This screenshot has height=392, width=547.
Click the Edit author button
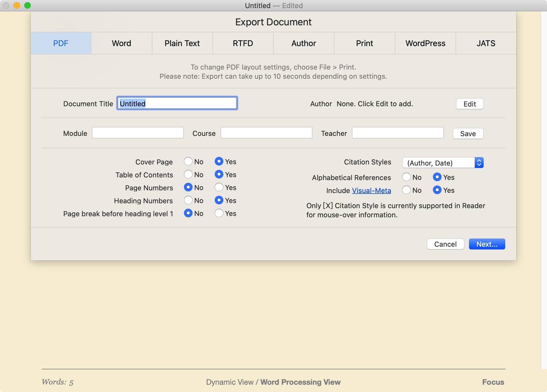click(x=470, y=104)
